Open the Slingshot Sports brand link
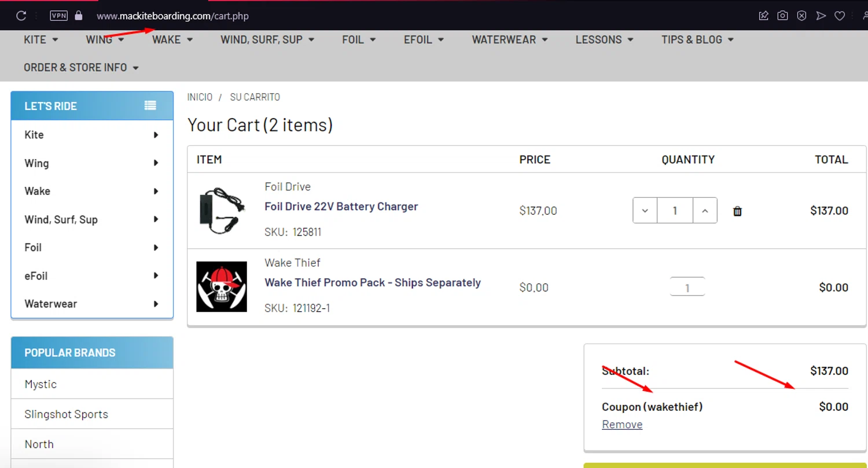The height and width of the screenshot is (468, 868). [66, 414]
